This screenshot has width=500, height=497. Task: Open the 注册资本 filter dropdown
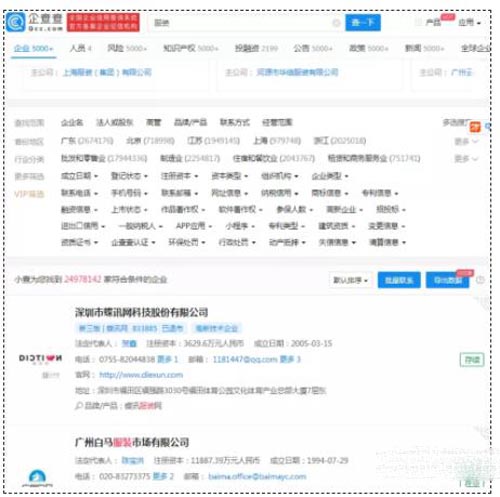point(179,176)
